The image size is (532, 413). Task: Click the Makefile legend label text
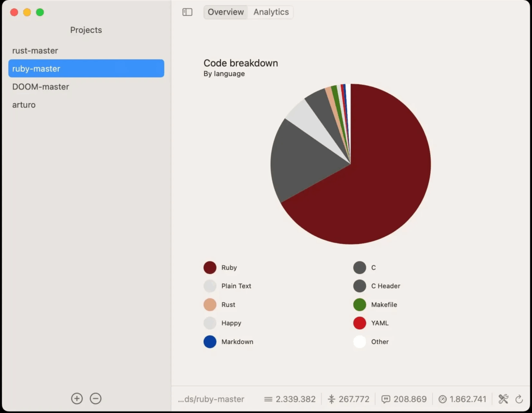point(384,305)
